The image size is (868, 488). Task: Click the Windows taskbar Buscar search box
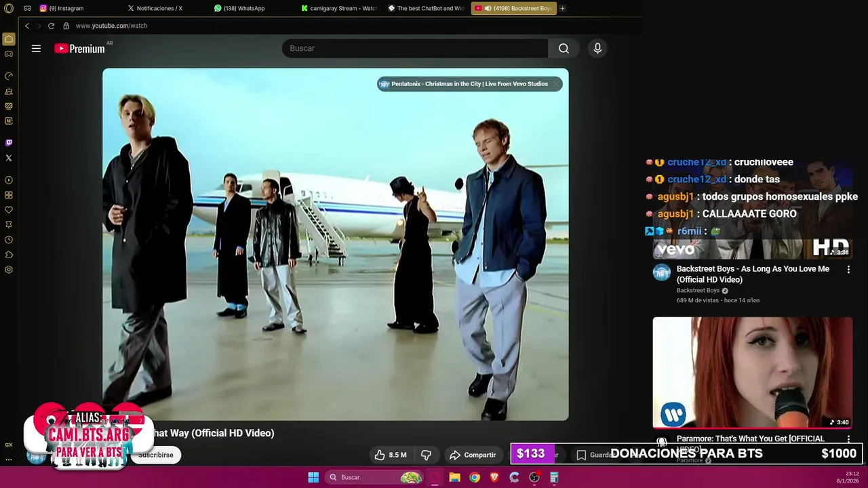click(x=374, y=477)
